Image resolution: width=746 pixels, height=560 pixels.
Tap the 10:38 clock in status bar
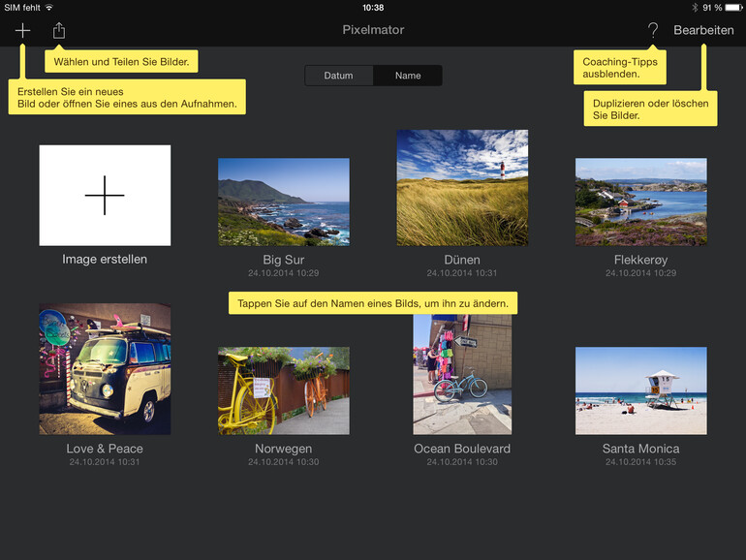coord(373,7)
